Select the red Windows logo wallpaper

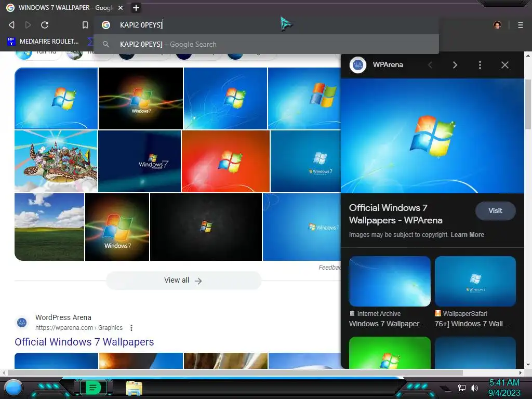[x=225, y=161]
